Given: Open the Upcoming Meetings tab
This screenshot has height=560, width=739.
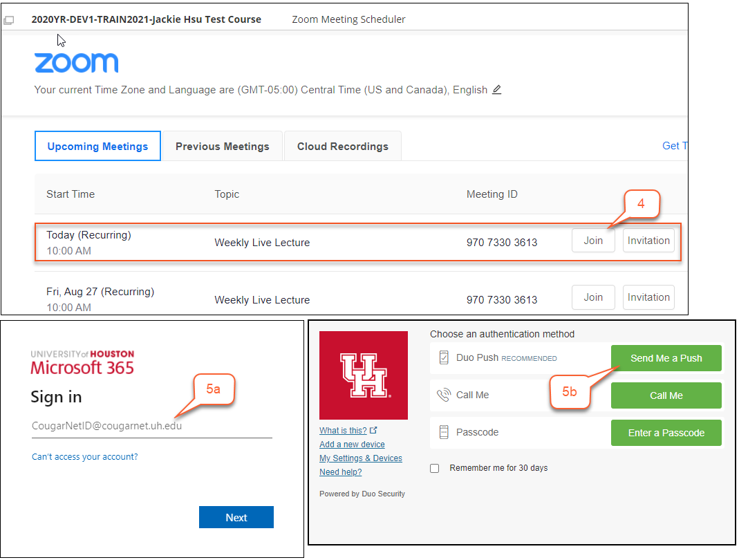Looking at the screenshot, I should tap(97, 146).
